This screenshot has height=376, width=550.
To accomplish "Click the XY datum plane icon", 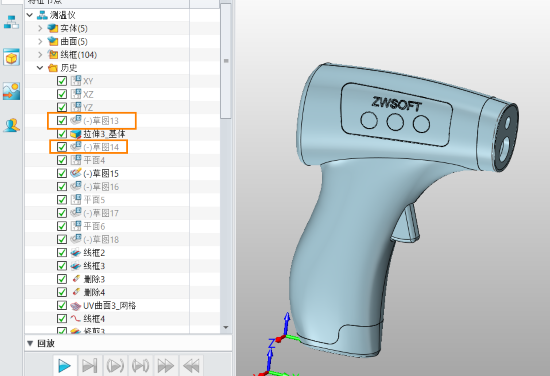I will 76,81.
